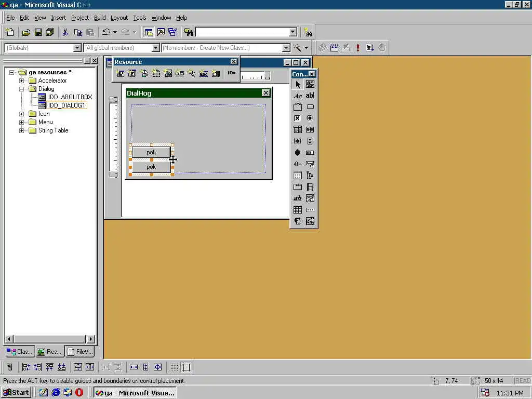The image size is (532, 399).
Task: Switch to the FileView tab
Action: 81,352
